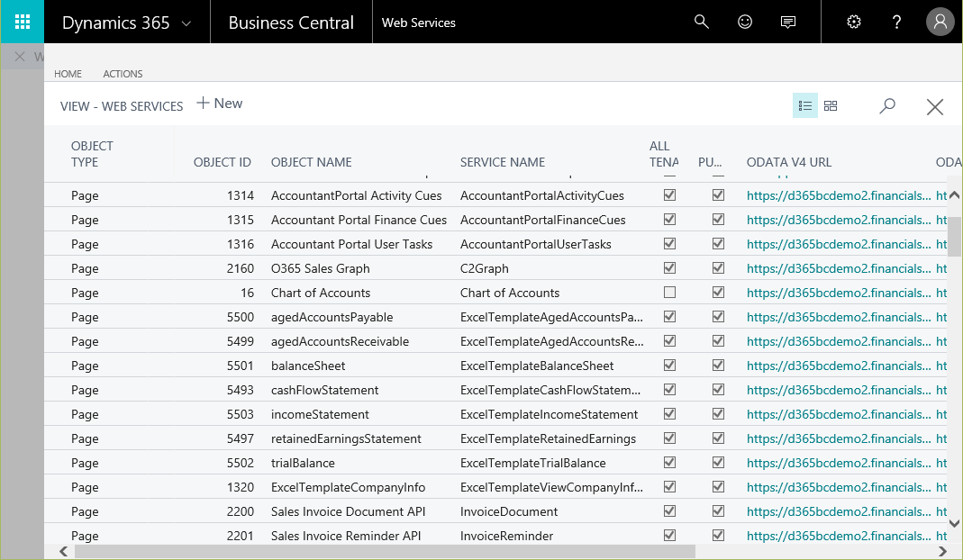Open OData V4 URL for Chart of Accounts
963x560 pixels.
click(839, 293)
